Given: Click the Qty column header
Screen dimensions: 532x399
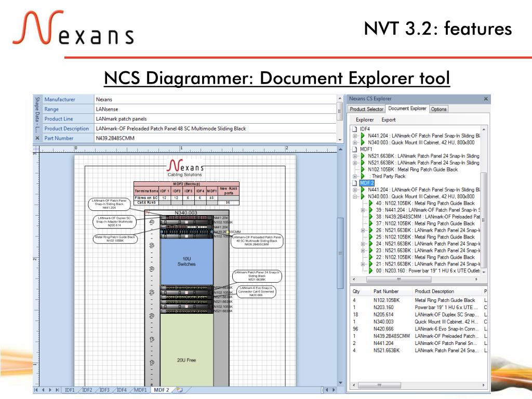Looking at the screenshot, I should pos(356,291).
